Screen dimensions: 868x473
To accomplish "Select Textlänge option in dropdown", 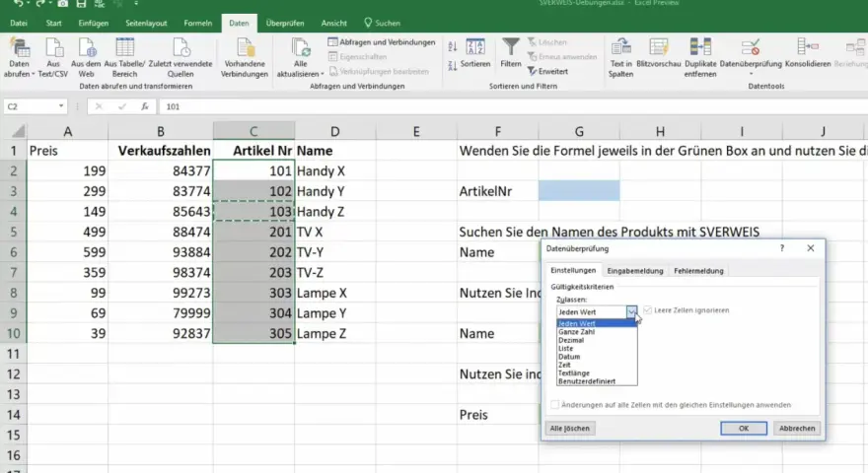I will pyautogui.click(x=597, y=373).
